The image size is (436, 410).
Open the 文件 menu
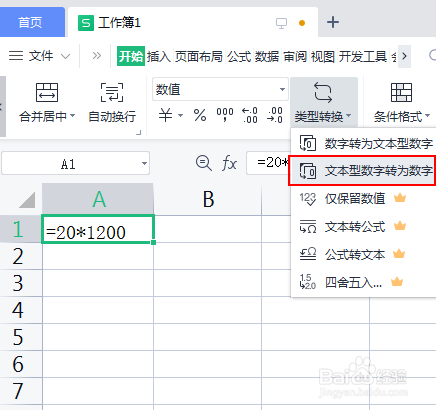[41, 56]
